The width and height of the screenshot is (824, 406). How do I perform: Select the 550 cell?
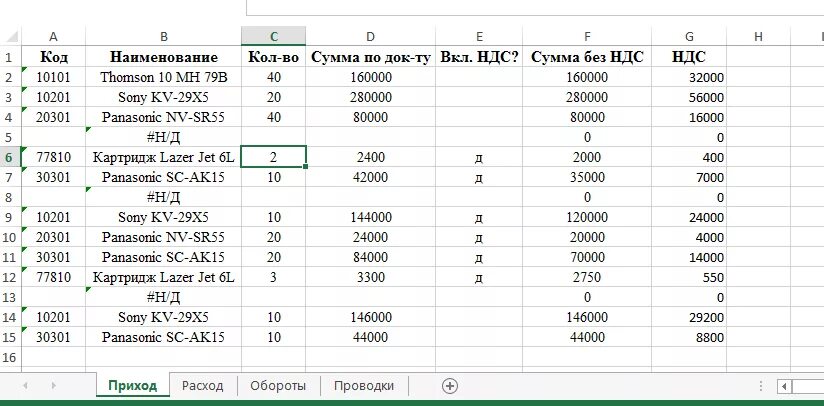tap(689, 277)
